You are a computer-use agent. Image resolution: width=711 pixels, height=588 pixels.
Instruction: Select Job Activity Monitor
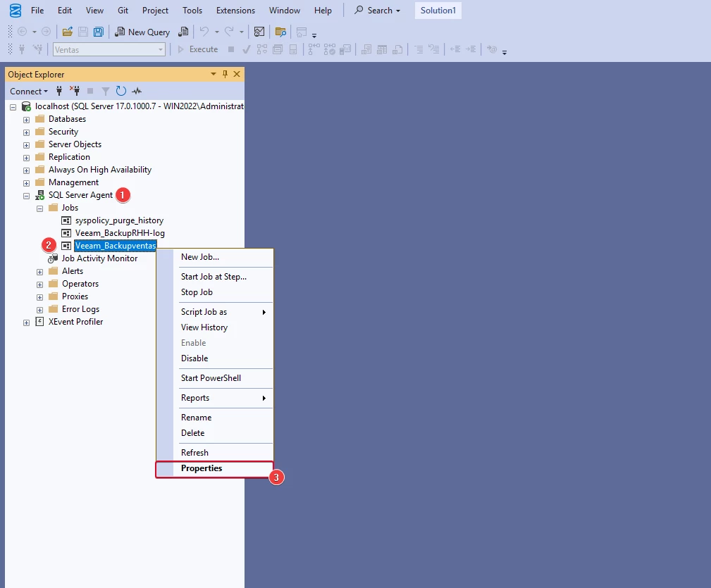pyautogui.click(x=99, y=258)
